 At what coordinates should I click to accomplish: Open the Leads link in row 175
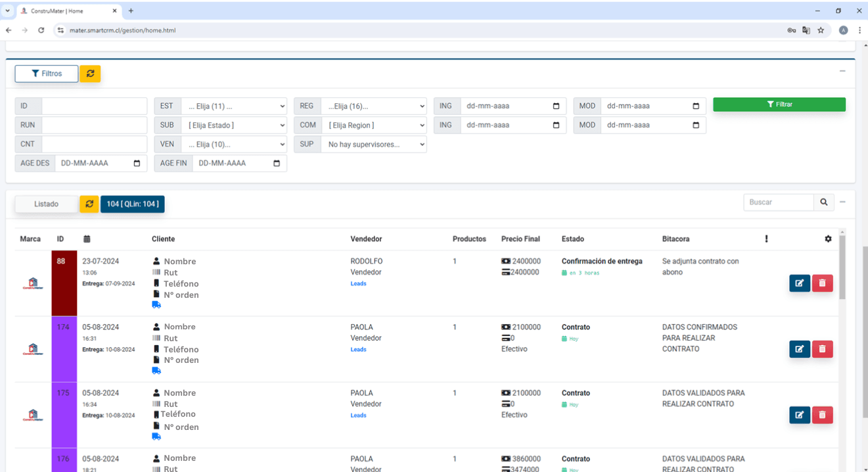(358, 415)
